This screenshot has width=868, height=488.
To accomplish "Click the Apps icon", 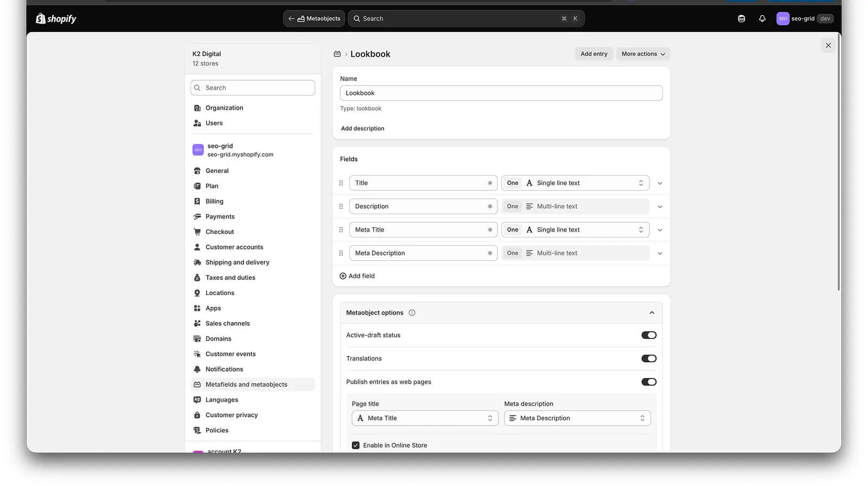I will (x=197, y=308).
